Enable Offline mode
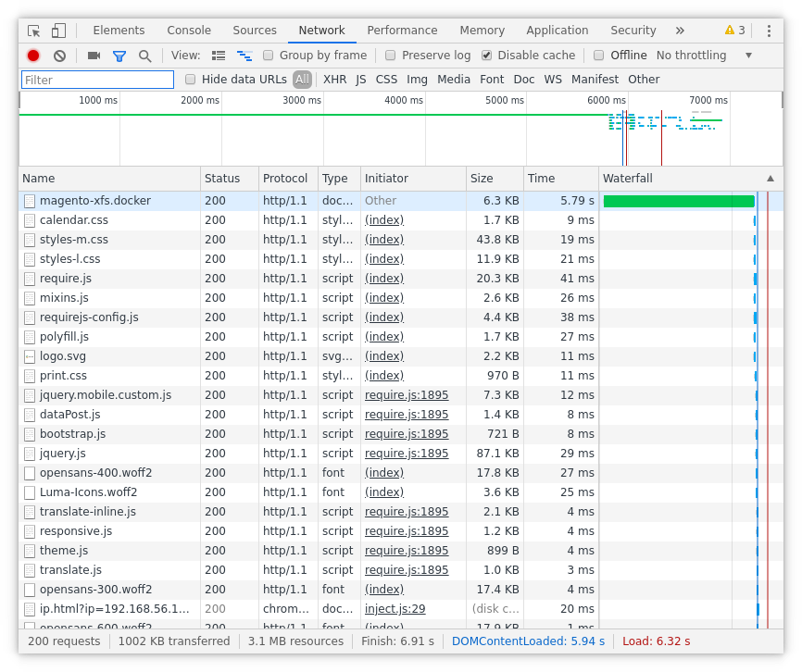Image resolution: width=802 pixels, height=672 pixels. pos(599,55)
